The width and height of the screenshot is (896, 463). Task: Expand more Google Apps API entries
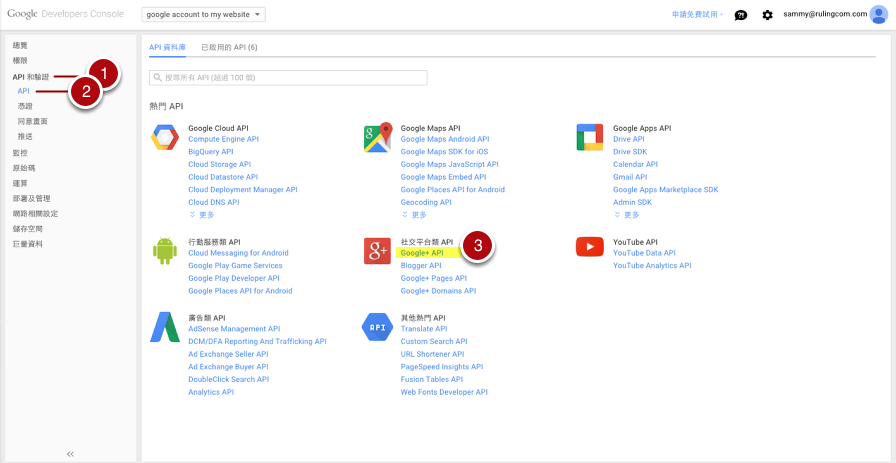[627, 215]
